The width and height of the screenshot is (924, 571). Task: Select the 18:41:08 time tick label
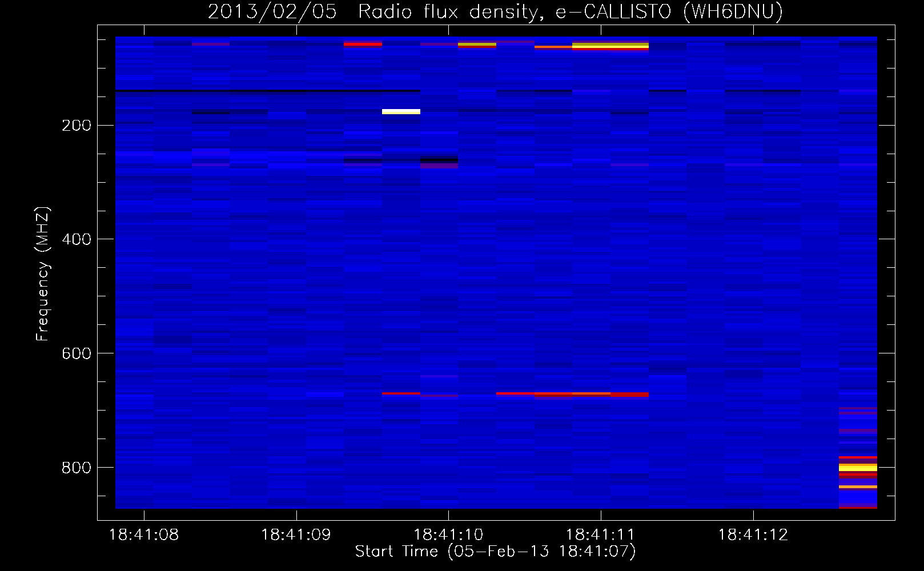tap(144, 535)
